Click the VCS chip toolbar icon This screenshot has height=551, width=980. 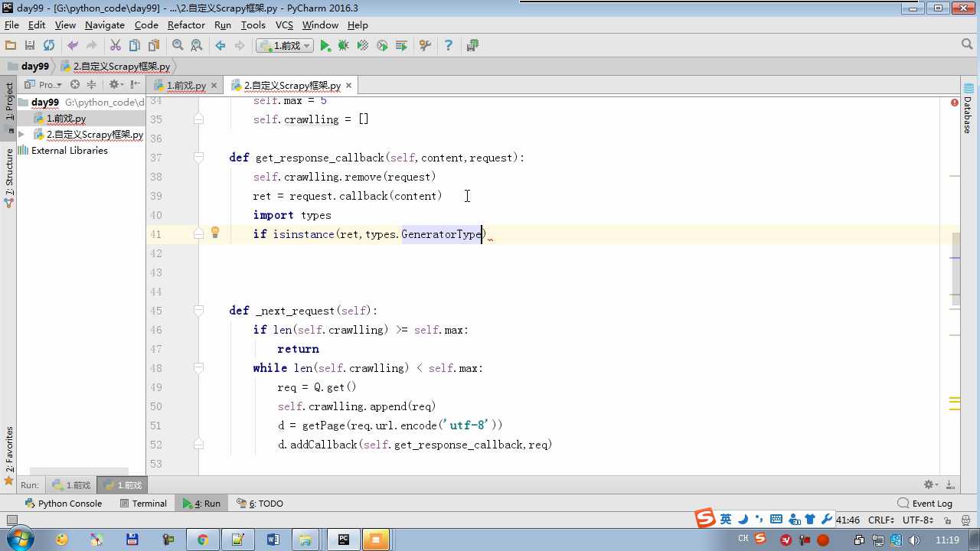[x=472, y=46]
